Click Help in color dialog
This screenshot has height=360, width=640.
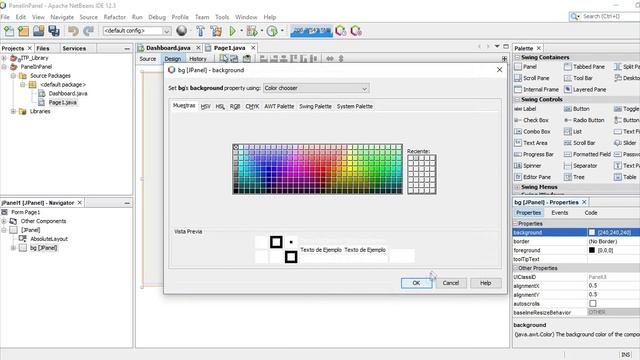point(485,283)
